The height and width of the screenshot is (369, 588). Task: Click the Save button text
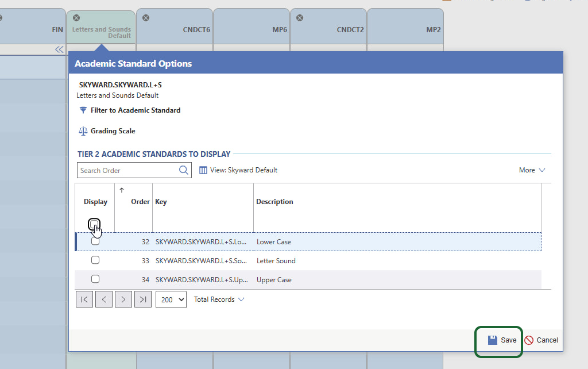[x=509, y=340]
